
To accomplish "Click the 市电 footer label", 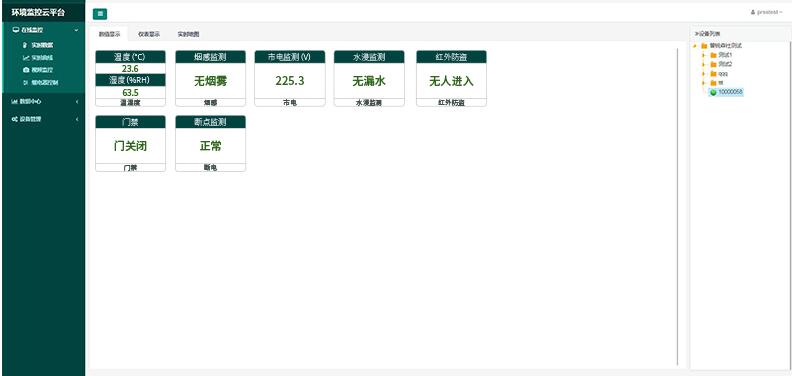I will coord(290,102).
